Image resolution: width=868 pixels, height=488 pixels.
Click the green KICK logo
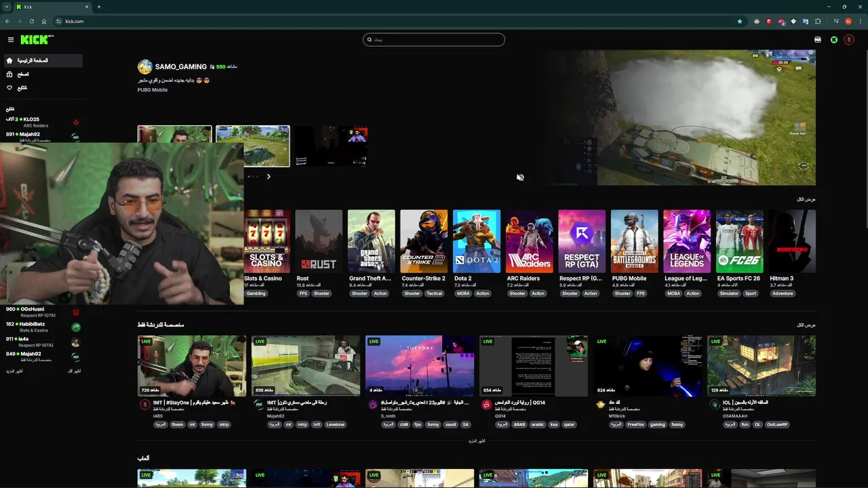coord(37,40)
